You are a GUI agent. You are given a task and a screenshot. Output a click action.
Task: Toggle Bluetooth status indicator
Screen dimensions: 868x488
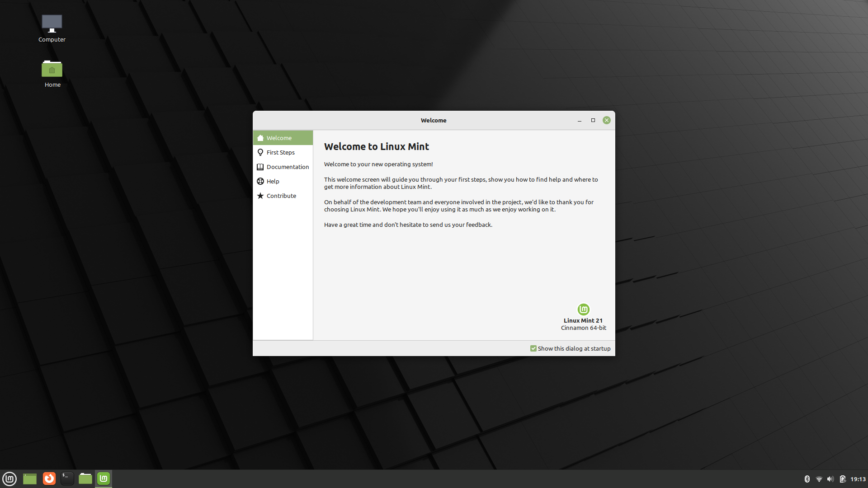pyautogui.click(x=807, y=478)
